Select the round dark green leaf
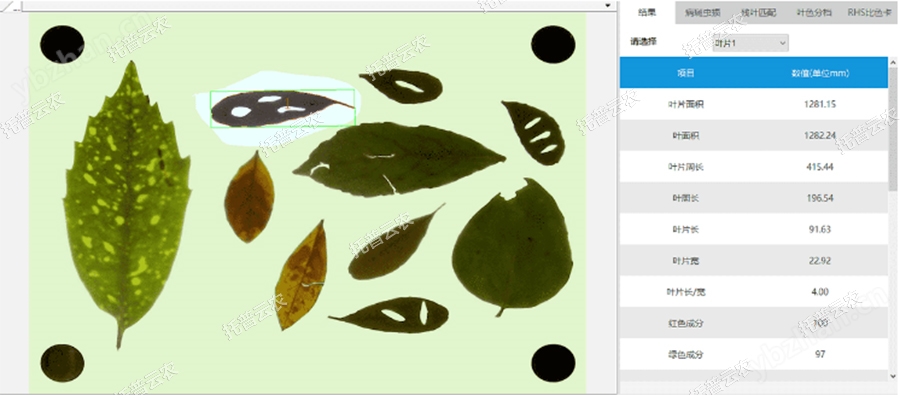Image resolution: width=900 pixels, height=395 pixels. pos(513,247)
